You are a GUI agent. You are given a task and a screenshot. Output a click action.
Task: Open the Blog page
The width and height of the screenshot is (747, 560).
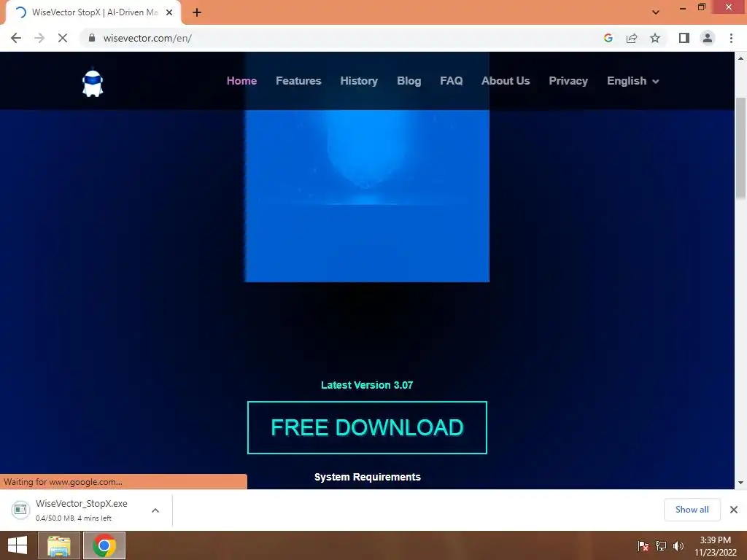click(409, 81)
